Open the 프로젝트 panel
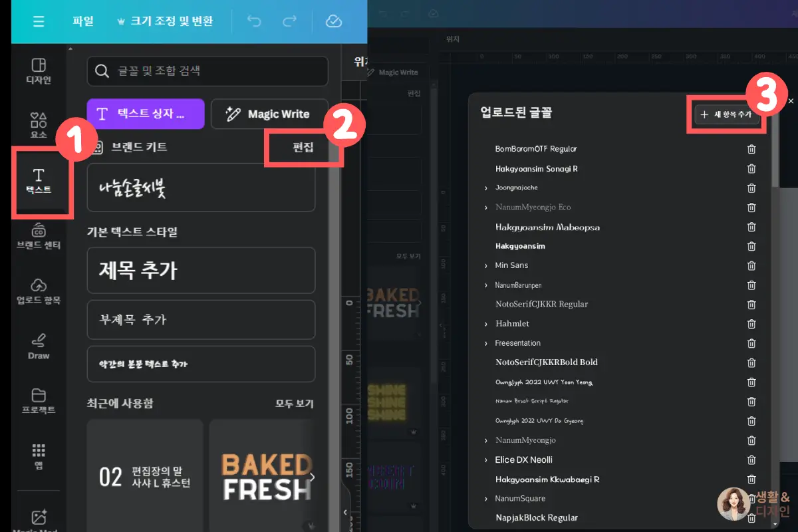Viewport: 798px width, 532px height. click(x=38, y=400)
